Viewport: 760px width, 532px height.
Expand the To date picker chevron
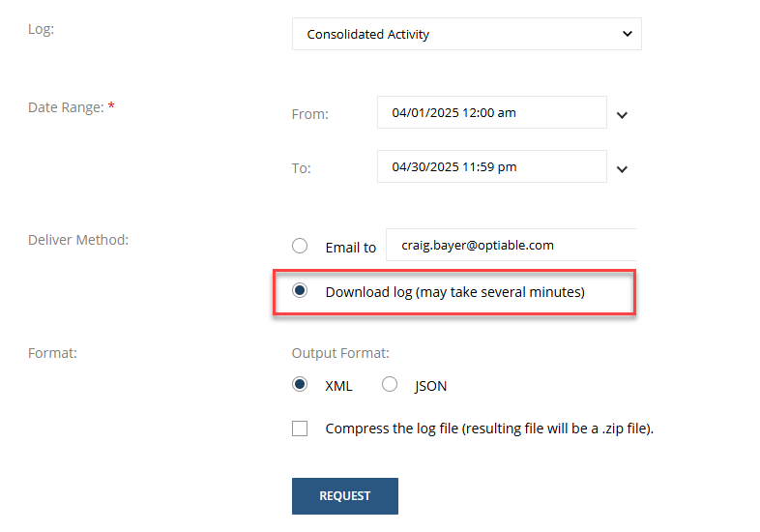click(622, 169)
